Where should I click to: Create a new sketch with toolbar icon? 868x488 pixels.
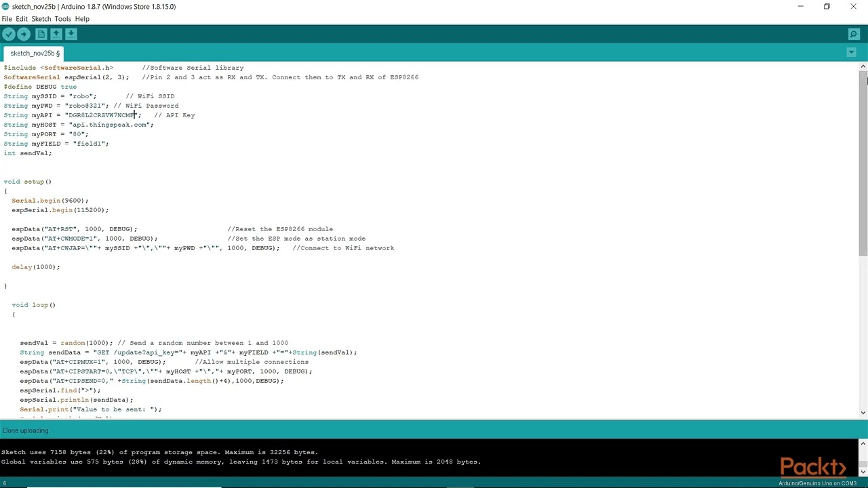(x=41, y=34)
